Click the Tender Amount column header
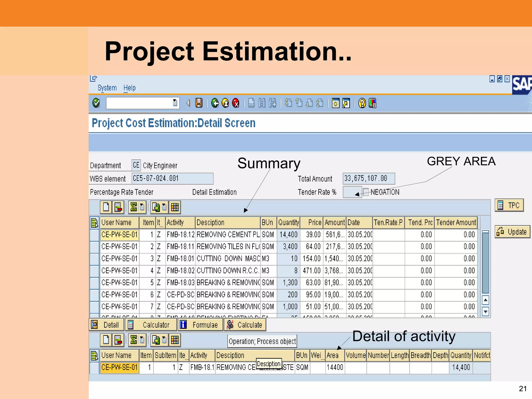 point(456,223)
